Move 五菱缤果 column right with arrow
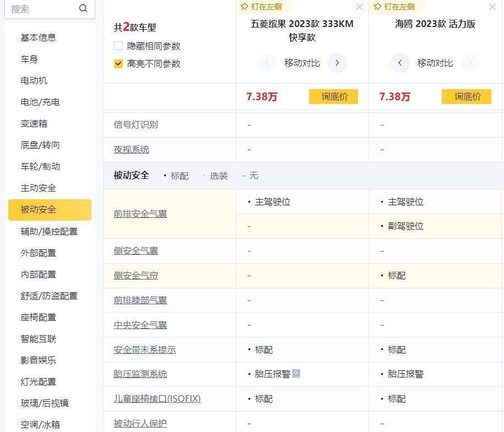 point(337,63)
